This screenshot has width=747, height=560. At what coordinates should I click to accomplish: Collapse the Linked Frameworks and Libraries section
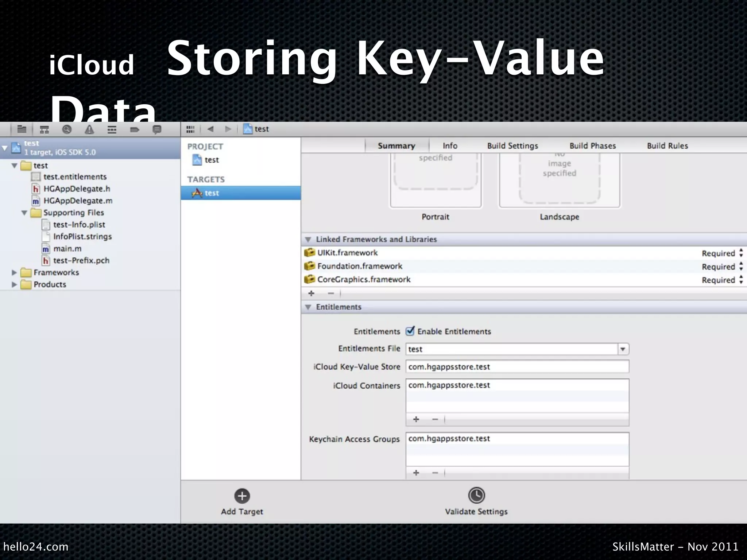308,240
